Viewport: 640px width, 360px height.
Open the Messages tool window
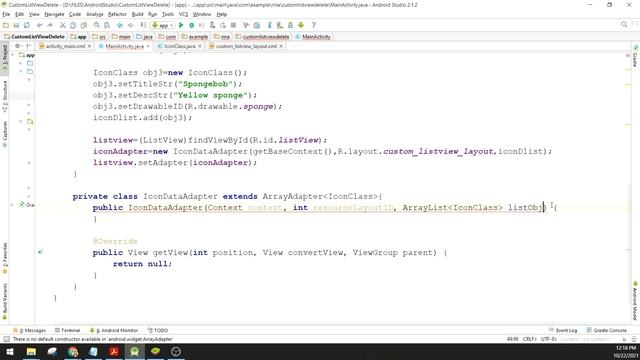point(30,330)
